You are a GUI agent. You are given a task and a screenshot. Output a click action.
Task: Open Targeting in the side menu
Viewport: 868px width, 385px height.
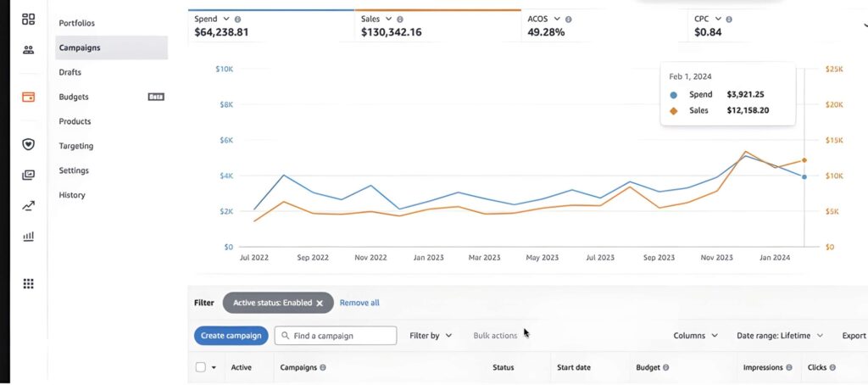(76, 146)
